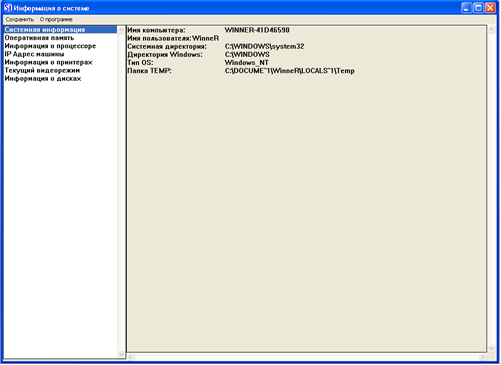Viewport: 501px width, 365px height.
Task: Show Информация о принтерах
Action: 48,62
